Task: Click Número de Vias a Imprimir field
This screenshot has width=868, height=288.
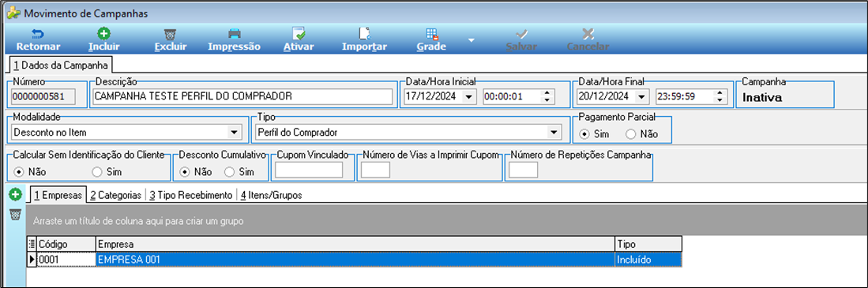Action: [x=375, y=170]
